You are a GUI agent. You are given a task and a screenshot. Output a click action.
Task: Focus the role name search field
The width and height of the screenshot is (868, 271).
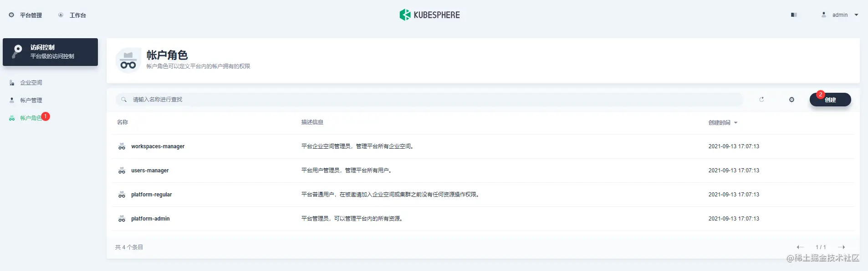[429, 100]
